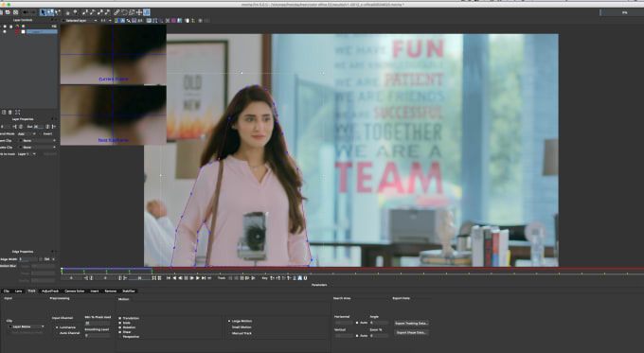This screenshot has height=353, width=644.
Task: Track forwards using the Track arrow
Action: pyautogui.click(x=253, y=278)
